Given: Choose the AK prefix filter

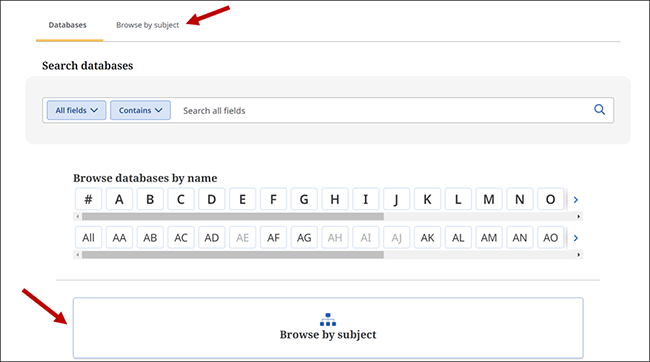Looking at the screenshot, I should (427, 238).
